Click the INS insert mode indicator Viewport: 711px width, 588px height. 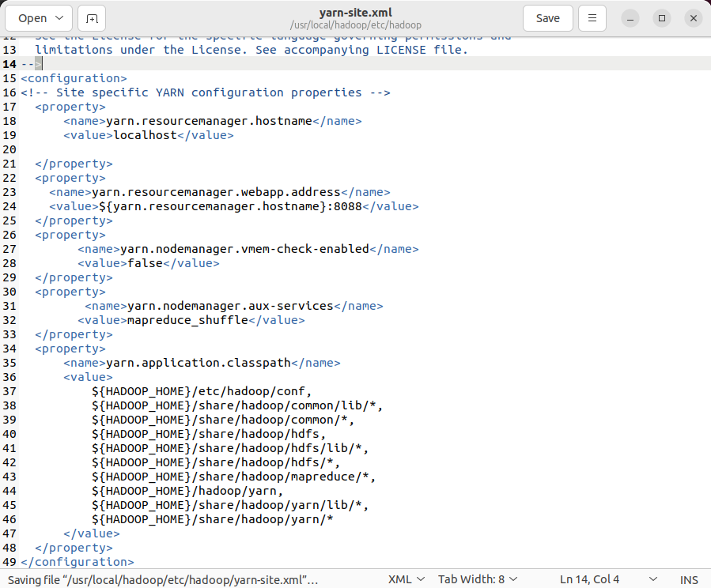point(689,580)
